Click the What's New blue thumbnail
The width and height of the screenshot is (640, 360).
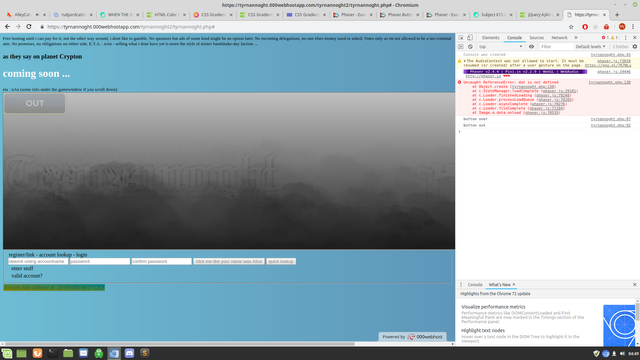[x=619, y=325]
